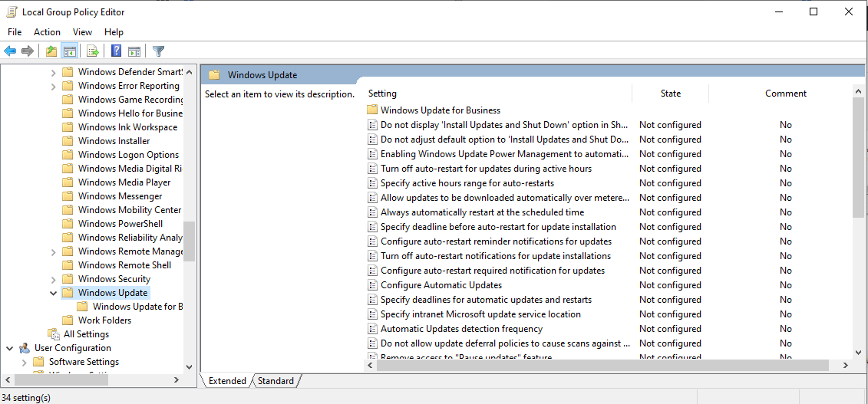Select Windows Remote Shell tree item
868x404 pixels.
point(124,264)
